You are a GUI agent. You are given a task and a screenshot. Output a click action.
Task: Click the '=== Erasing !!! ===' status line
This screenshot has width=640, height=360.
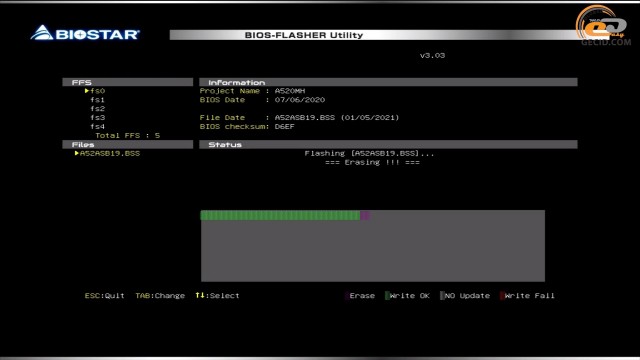click(372, 162)
